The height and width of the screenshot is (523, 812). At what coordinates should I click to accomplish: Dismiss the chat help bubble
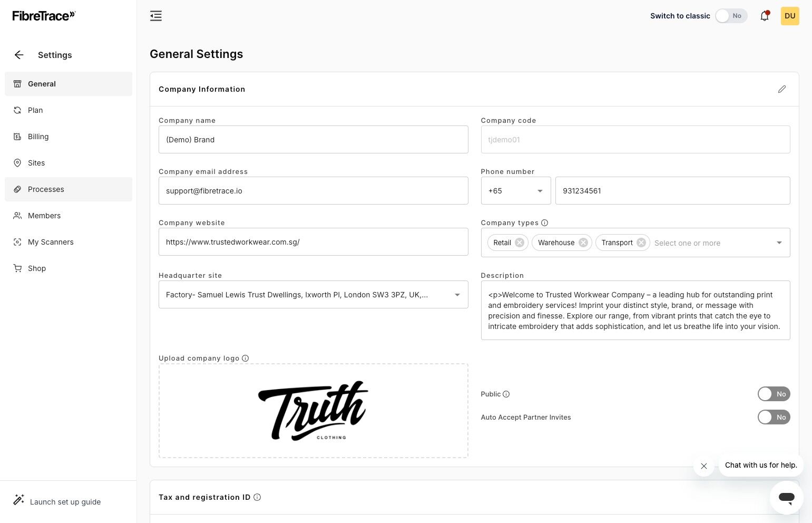(x=704, y=466)
